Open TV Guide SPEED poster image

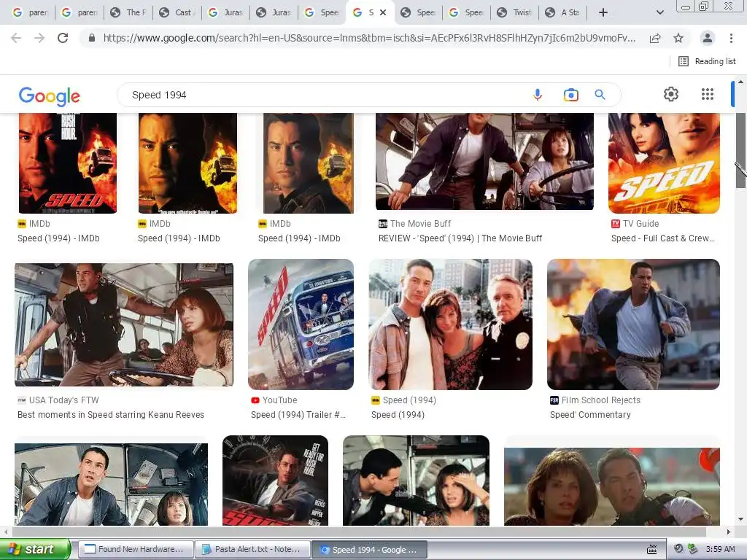point(664,163)
